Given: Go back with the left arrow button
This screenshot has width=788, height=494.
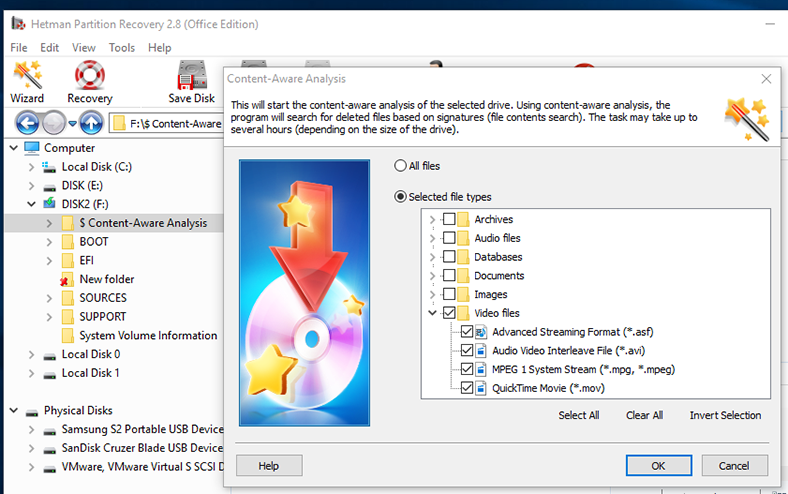Looking at the screenshot, I should pos(27,123).
